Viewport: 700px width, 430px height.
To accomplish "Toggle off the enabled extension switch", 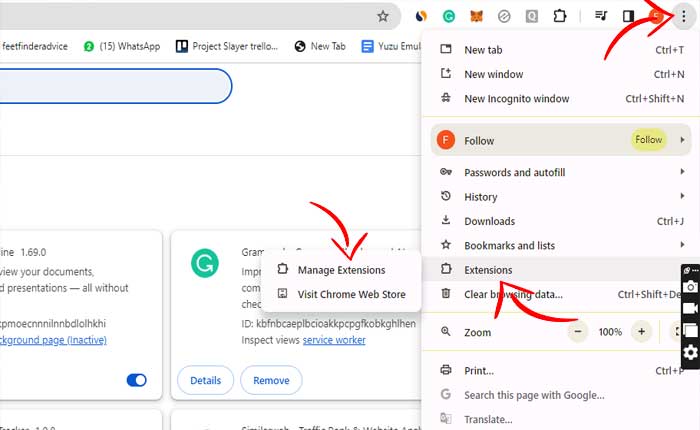I will click(137, 380).
